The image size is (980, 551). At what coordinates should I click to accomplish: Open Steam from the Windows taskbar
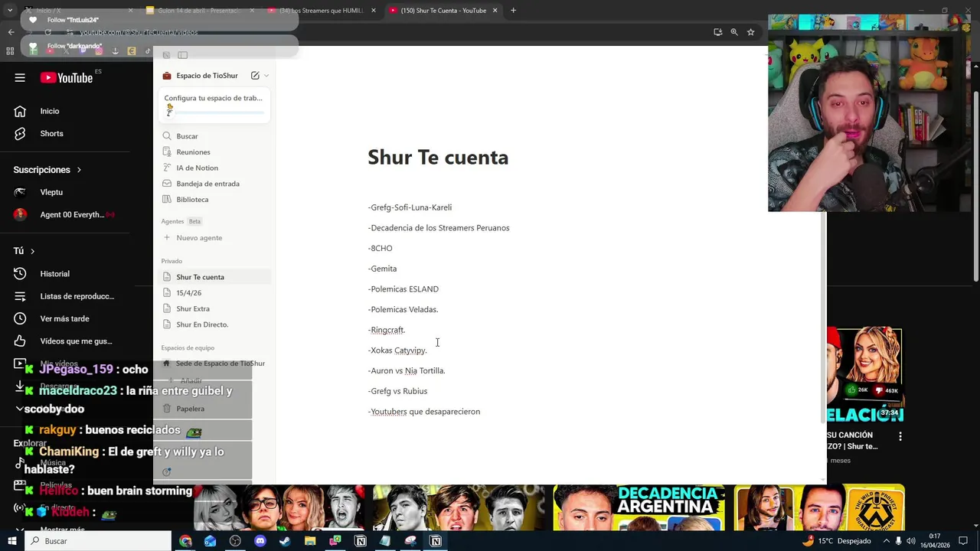[x=285, y=541]
